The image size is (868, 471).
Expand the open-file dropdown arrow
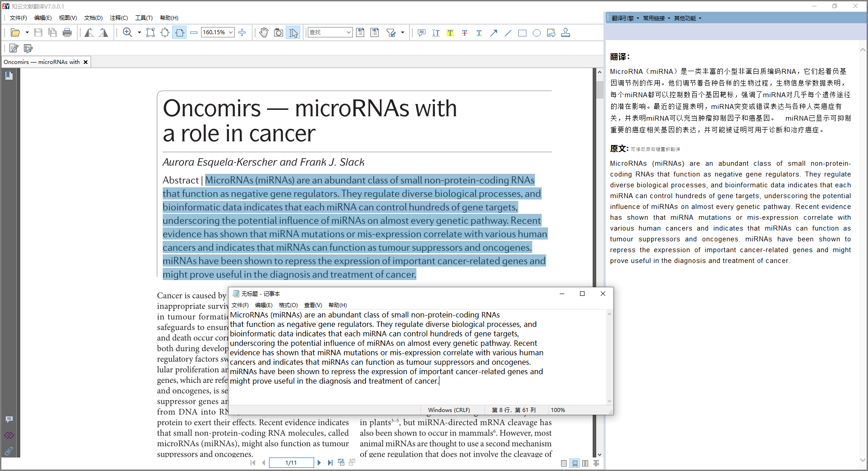point(27,32)
